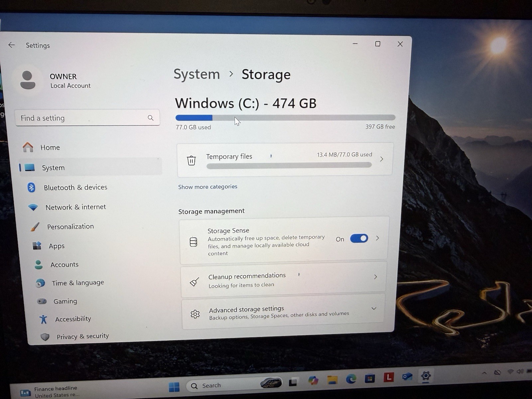532x399 pixels.
Task: Click the Accounts person icon
Action: pyautogui.click(x=39, y=265)
